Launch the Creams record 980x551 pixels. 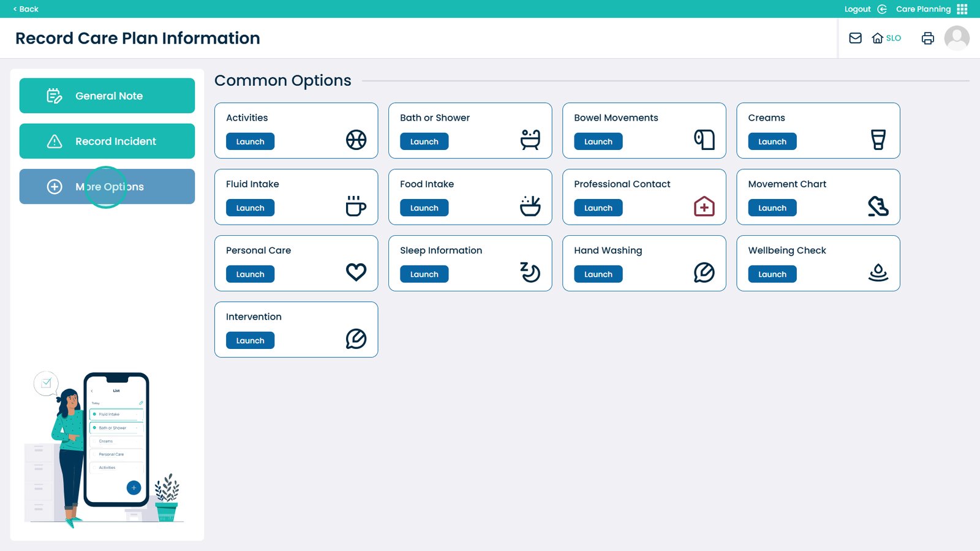click(772, 141)
